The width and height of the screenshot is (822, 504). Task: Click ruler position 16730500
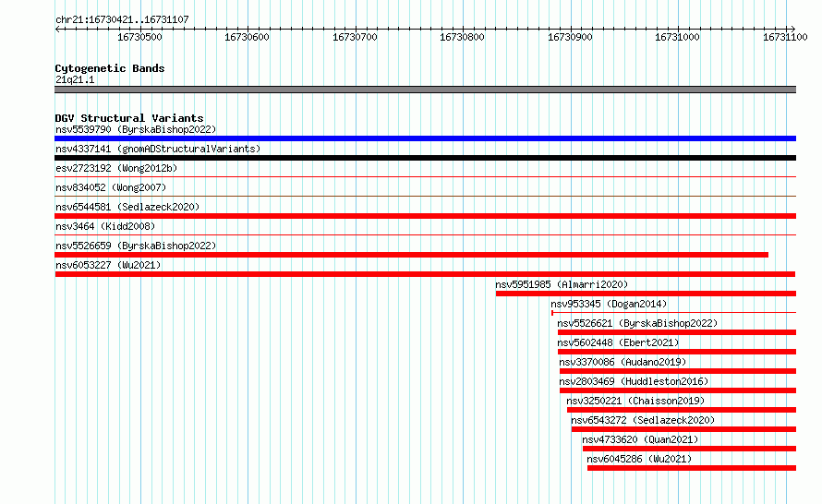(x=139, y=37)
